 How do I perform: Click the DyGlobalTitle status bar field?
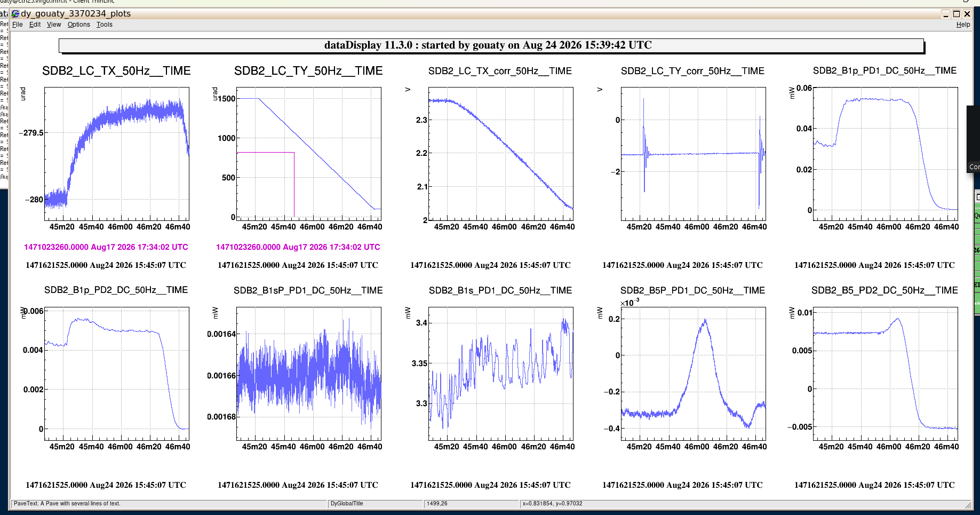click(375, 504)
